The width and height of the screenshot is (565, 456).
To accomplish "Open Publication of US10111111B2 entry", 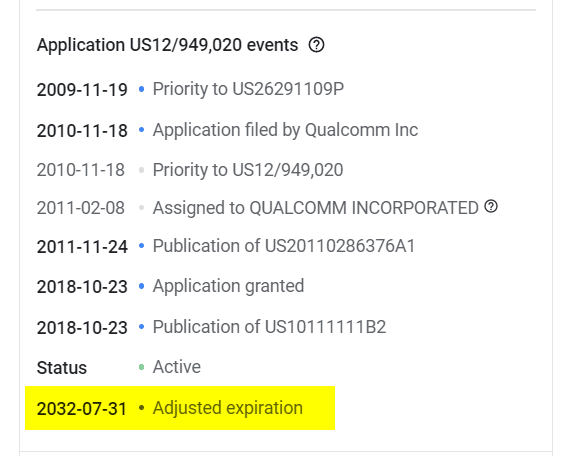I will [269, 327].
